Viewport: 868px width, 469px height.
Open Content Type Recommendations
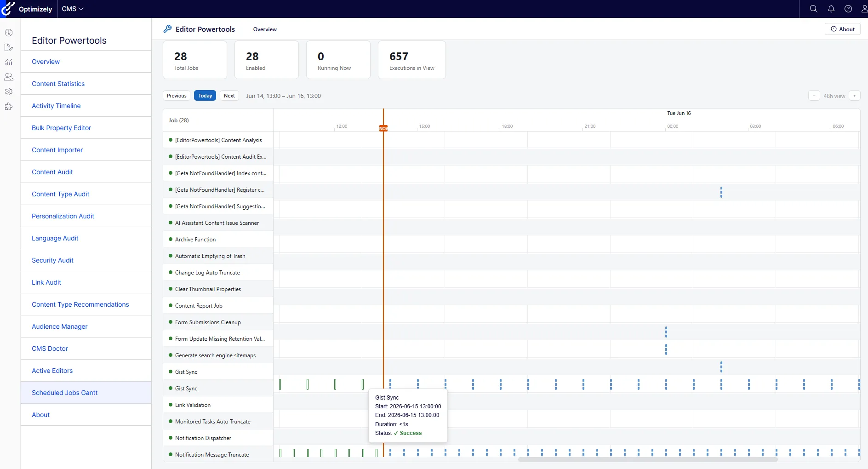[86, 304]
